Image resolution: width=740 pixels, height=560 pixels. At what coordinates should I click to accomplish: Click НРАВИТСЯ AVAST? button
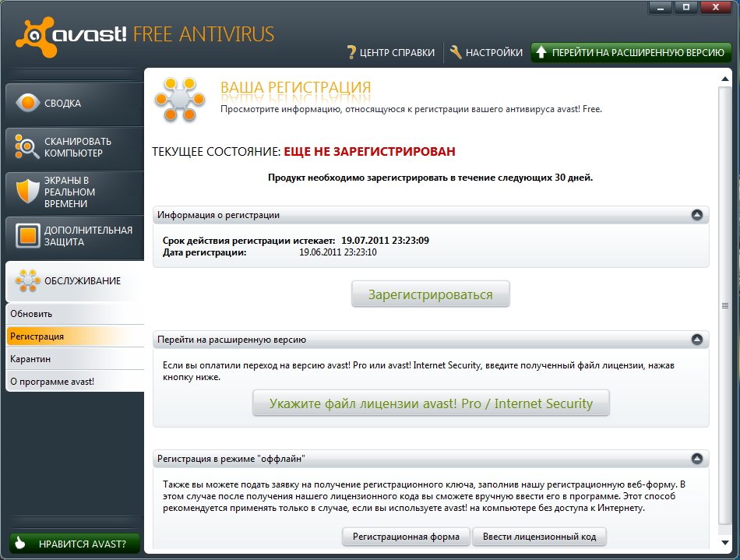pyautogui.click(x=75, y=544)
